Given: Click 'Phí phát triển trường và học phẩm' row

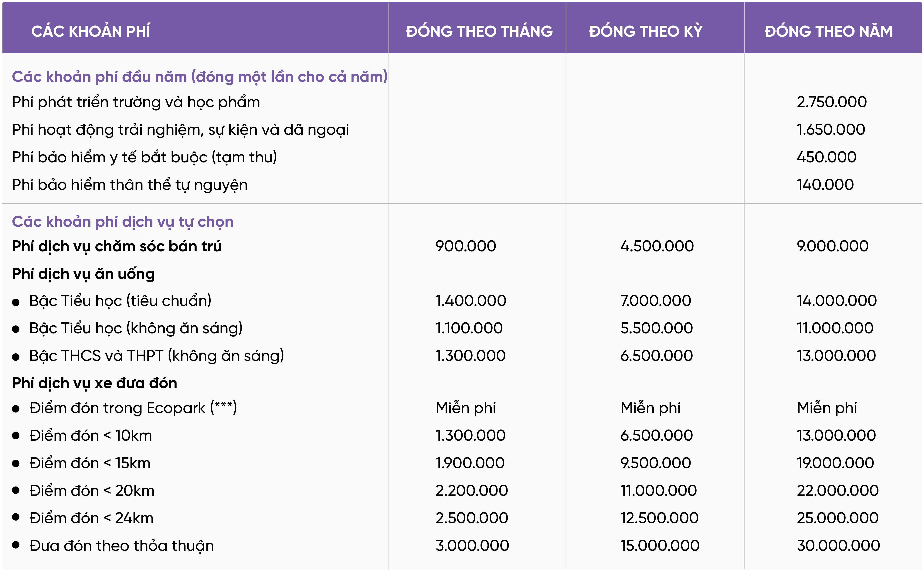Looking at the screenshot, I should (462, 102).
